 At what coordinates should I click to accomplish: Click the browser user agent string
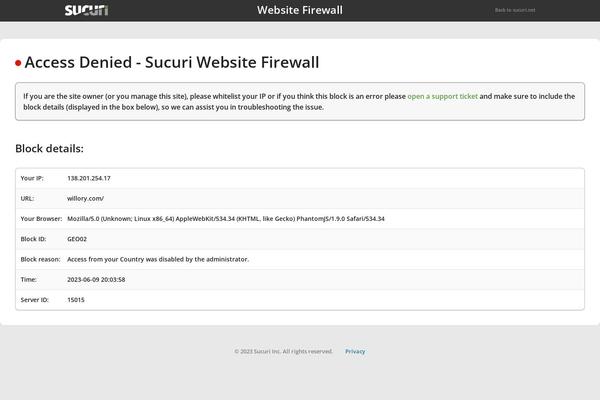pyautogui.click(x=226, y=218)
